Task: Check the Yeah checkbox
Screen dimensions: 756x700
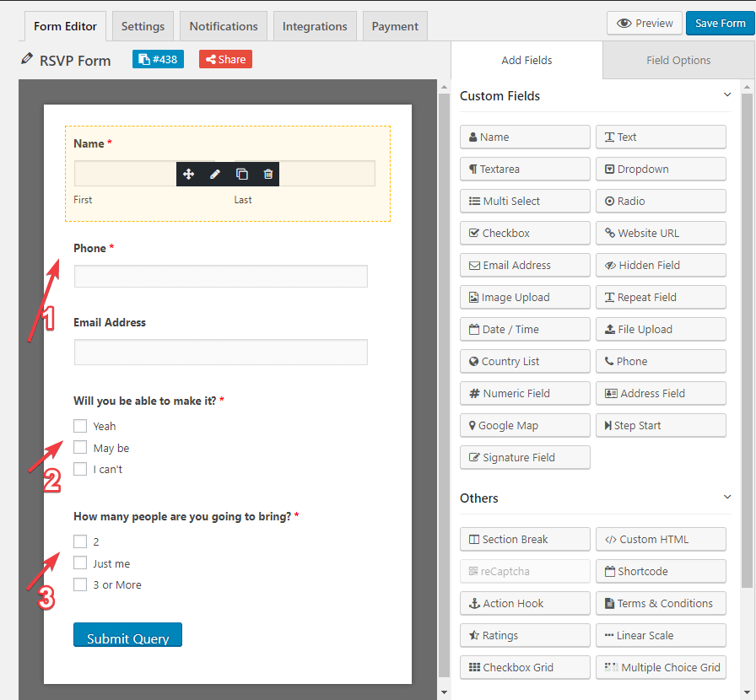Action: [80, 426]
